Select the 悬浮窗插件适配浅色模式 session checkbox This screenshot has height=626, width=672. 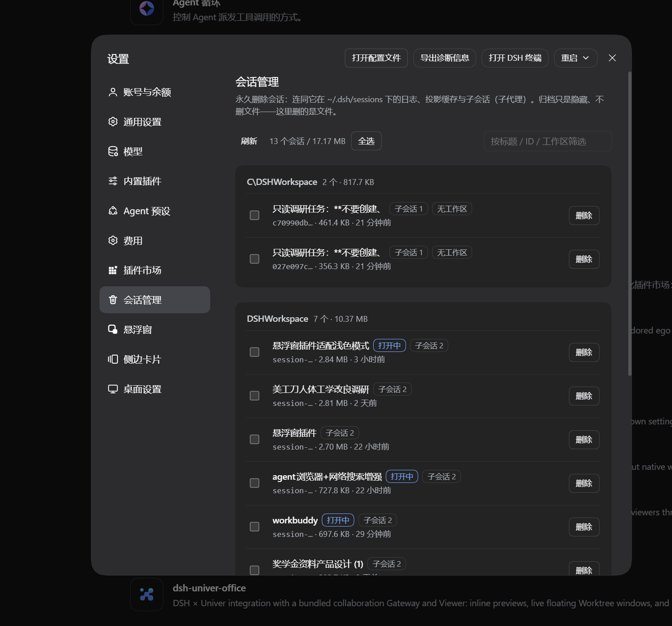[x=255, y=352]
